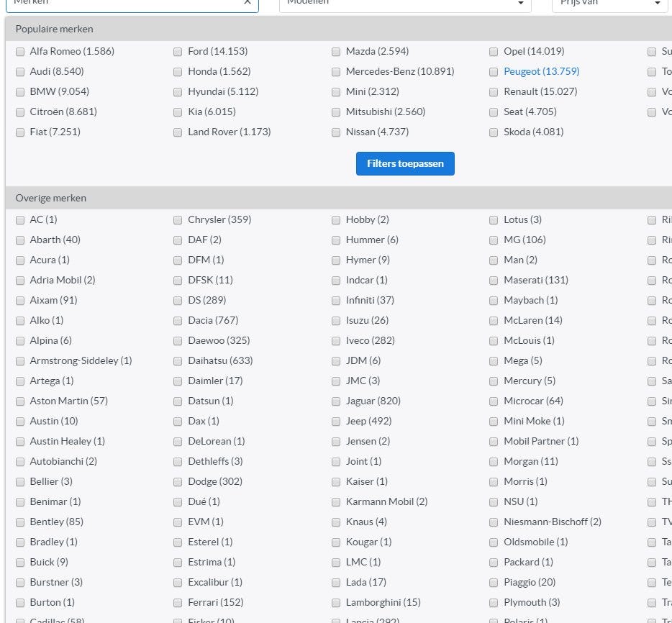Select the Peugeot (13.759) link label
This screenshot has width=672, height=623.
[541, 71]
